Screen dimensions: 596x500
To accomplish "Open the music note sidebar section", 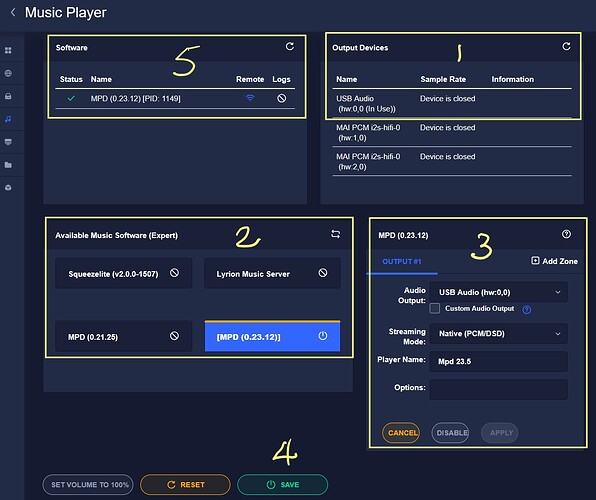I will pos(8,119).
